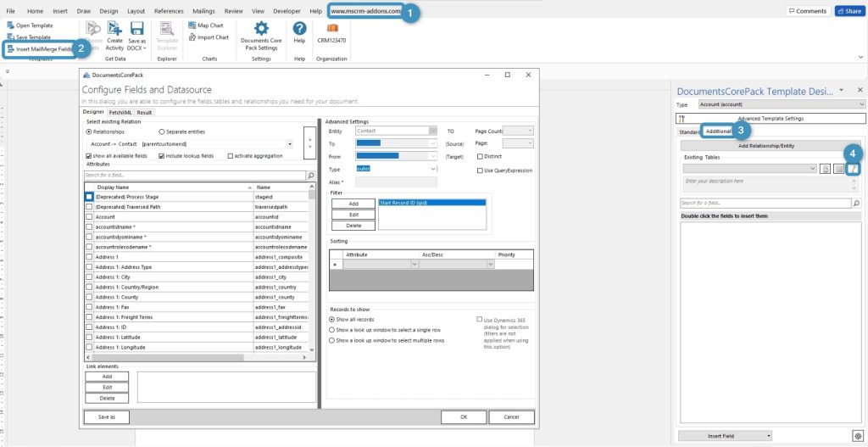
Task: Click Add button in Filter section
Action: tap(353, 204)
